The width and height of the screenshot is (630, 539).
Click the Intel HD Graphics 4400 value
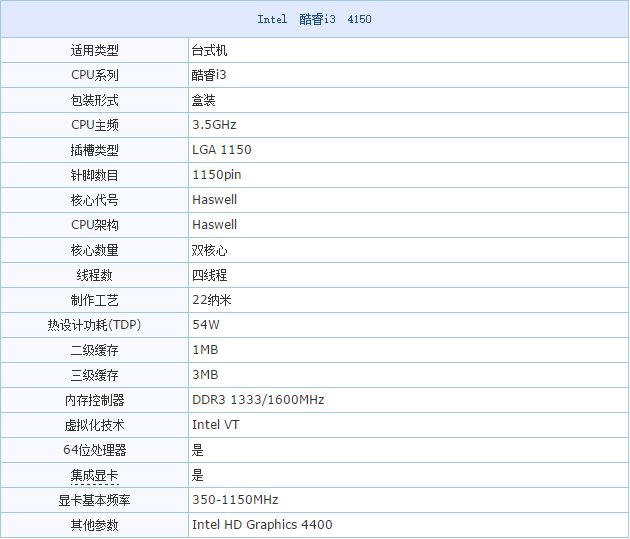pyautogui.click(x=262, y=525)
